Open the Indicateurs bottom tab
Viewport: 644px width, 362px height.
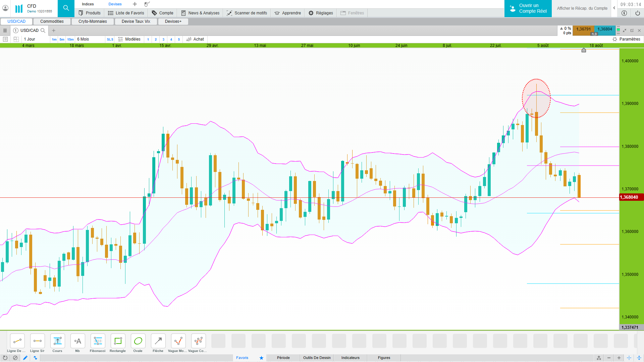[x=350, y=358]
